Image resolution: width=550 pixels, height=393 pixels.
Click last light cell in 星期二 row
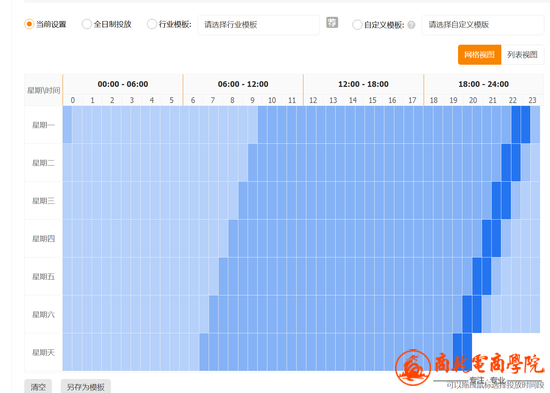535,162
